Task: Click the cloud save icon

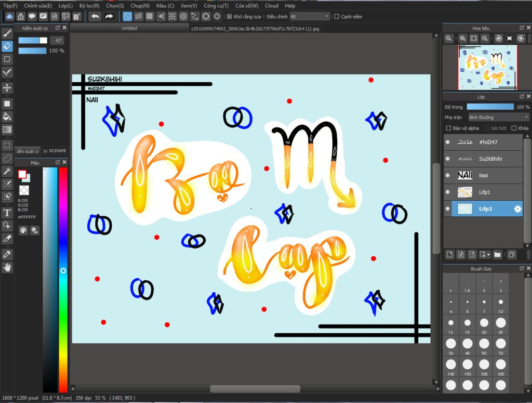Action: [x=9, y=16]
